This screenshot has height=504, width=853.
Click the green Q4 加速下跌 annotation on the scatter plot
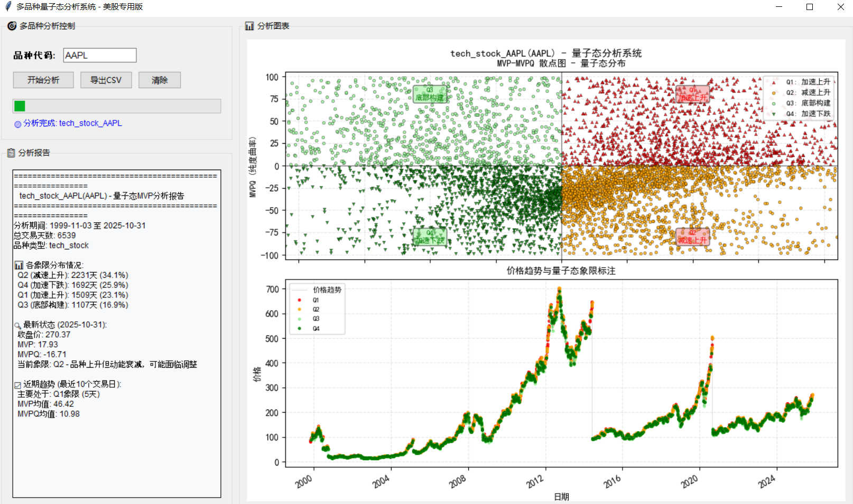coord(430,237)
